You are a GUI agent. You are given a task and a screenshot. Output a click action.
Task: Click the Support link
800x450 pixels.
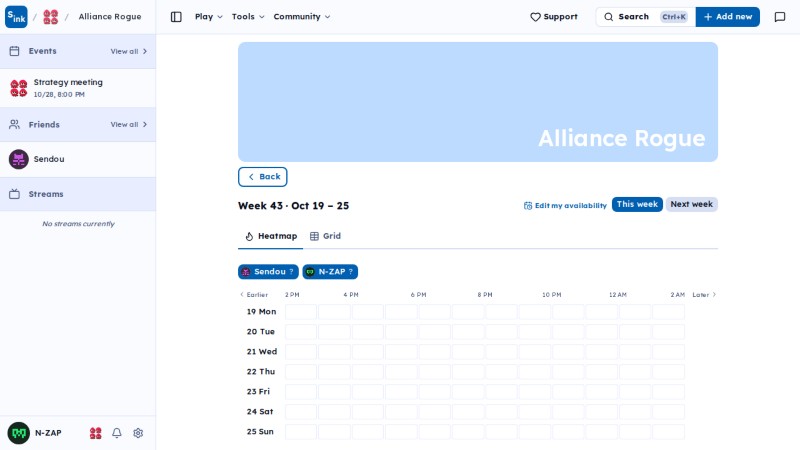pyautogui.click(x=554, y=17)
